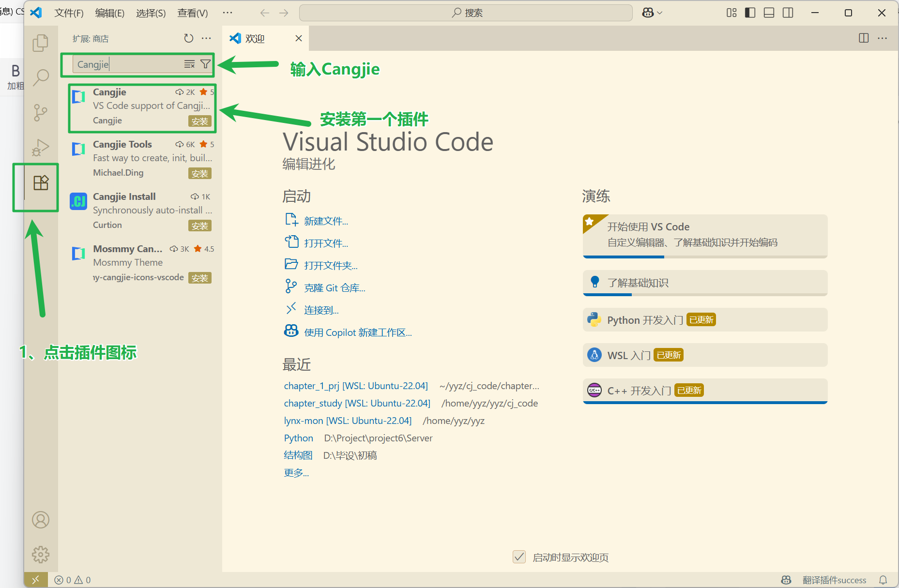Open WSL 入门 walkthrough
Viewport: 899px width, 588px height.
[x=705, y=355]
